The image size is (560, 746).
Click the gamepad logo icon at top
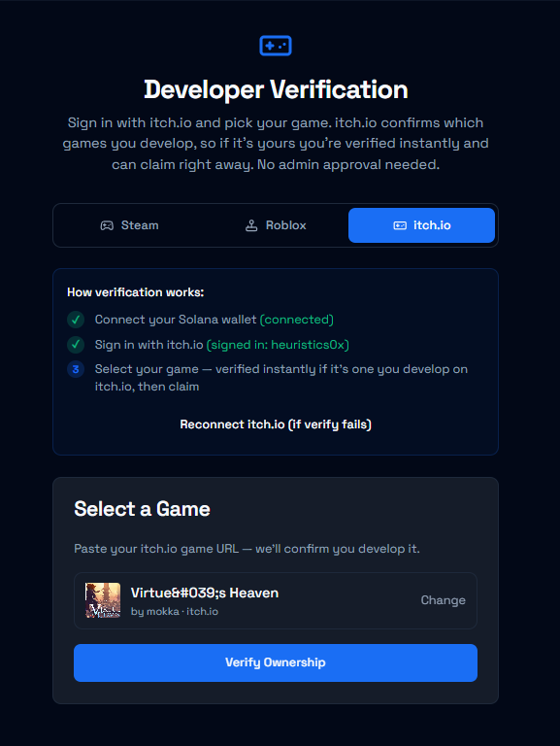(x=276, y=46)
